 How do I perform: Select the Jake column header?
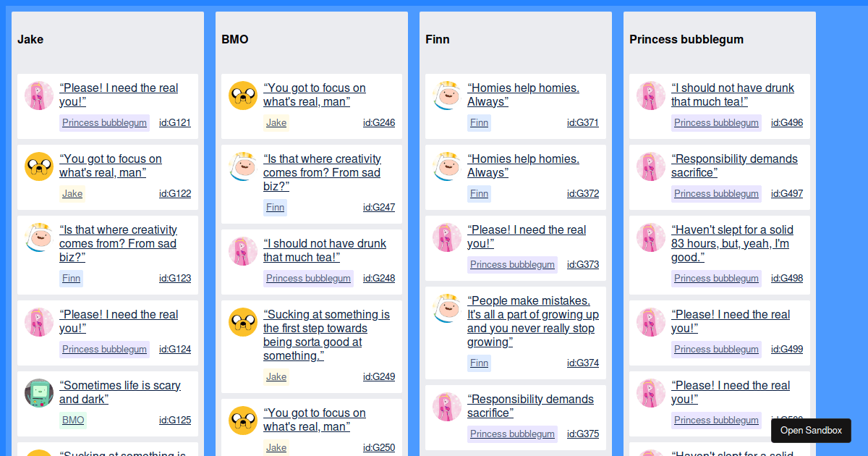[x=31, y=40]
